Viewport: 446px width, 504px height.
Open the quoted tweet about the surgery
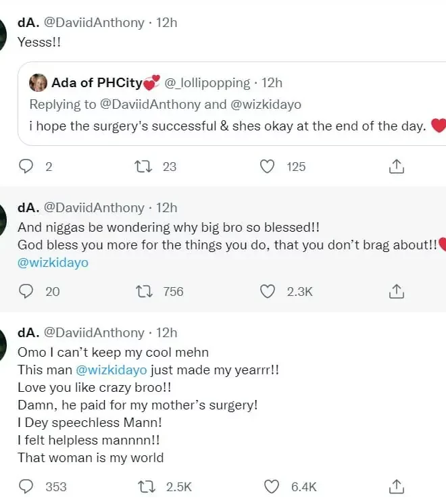pos(230,126)
